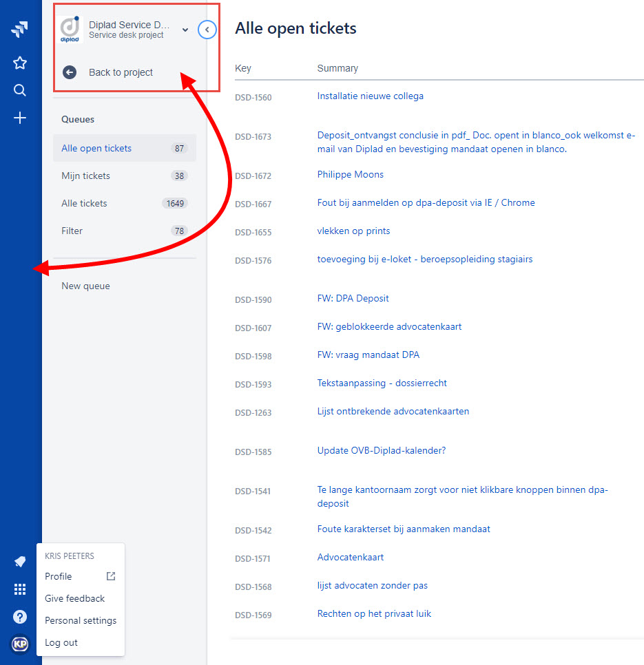
Task: Click key DSD-1593
Action: coord(253,384)
